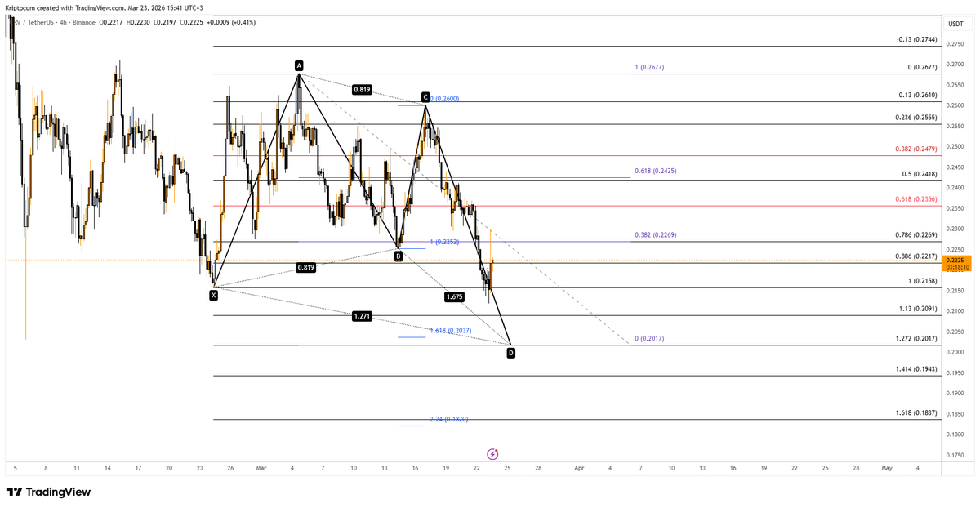Image resolution: width=980 pixels, height=508 pixels.
Task: Select harmonic pattern point B label
Action: [398, 256]
